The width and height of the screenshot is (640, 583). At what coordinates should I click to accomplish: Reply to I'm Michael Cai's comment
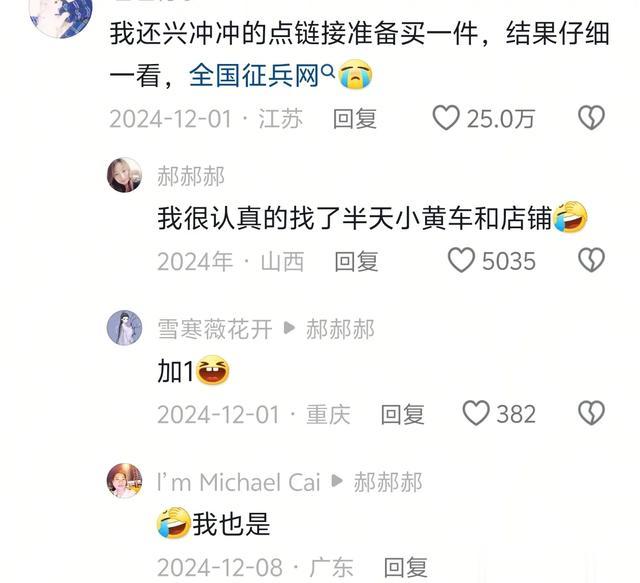click(x=405, y=567)
